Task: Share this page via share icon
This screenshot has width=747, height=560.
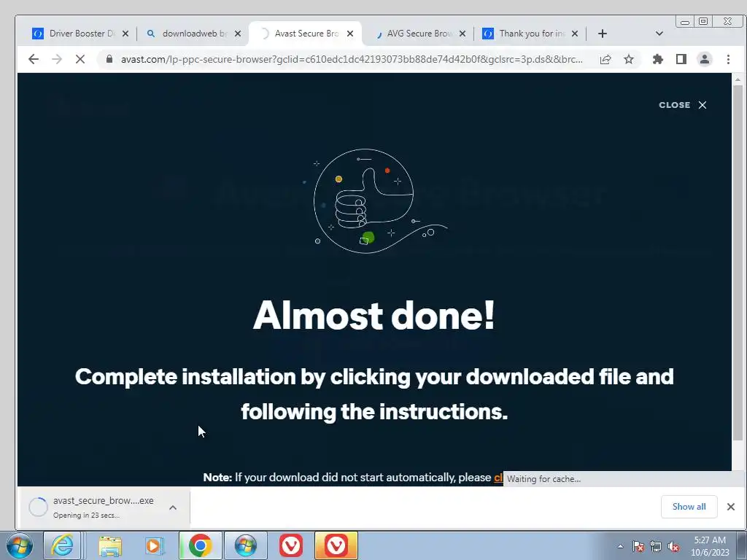Action: point(605,59)
